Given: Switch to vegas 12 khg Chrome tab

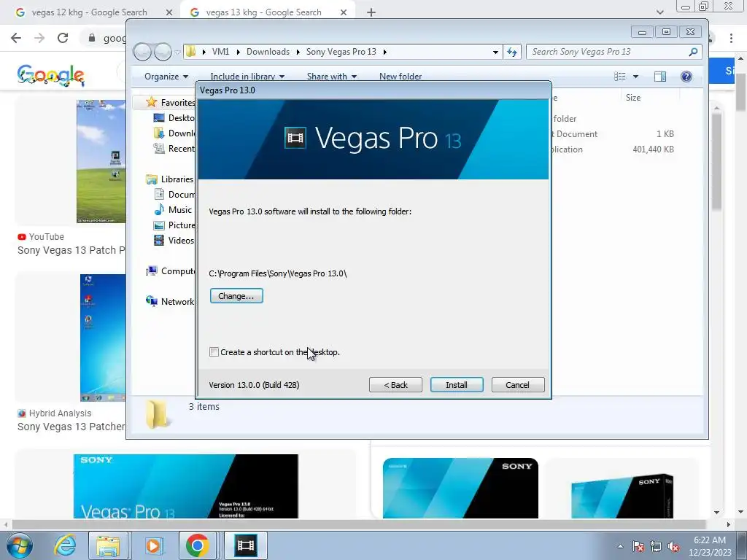Looking at the screenshot, I should click(x=89, y=12).
